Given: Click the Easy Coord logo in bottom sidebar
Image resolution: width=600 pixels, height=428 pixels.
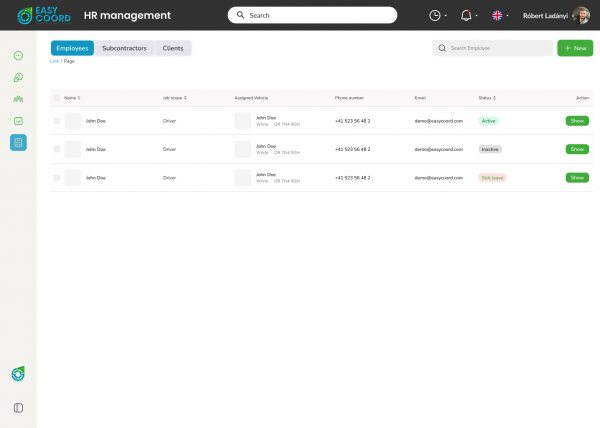Looking at the screenshot, I should 18,374.
